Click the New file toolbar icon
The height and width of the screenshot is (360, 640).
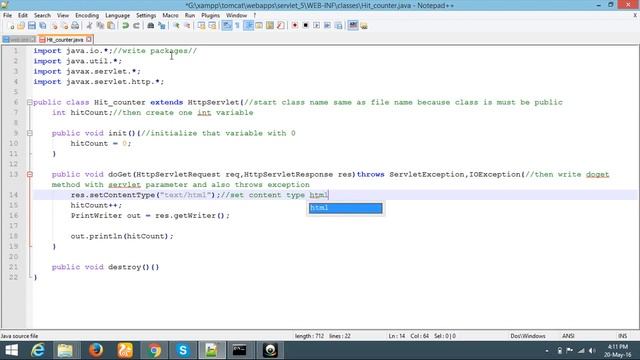pos(11,26)
